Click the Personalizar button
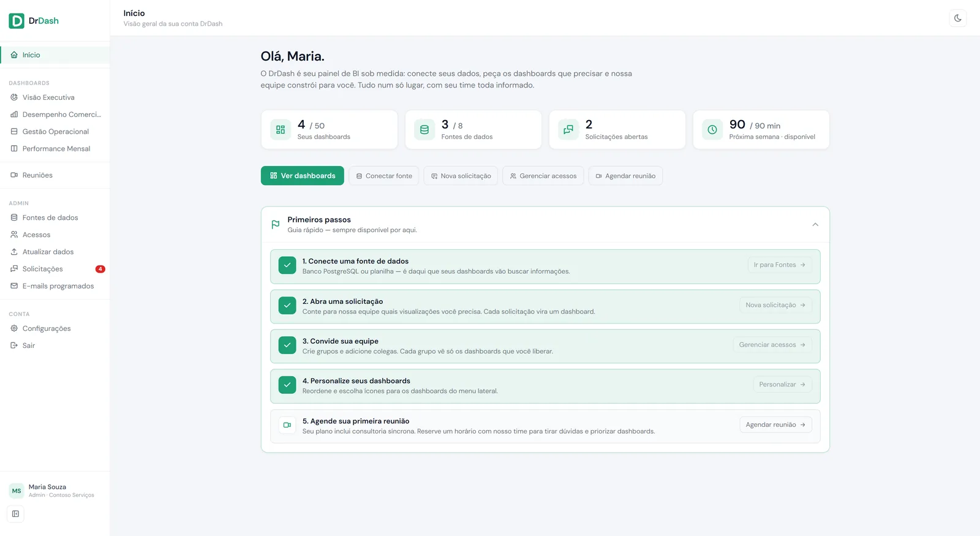Image resolution: width=980 pixels, height=536 pixels. coord(782,385)
